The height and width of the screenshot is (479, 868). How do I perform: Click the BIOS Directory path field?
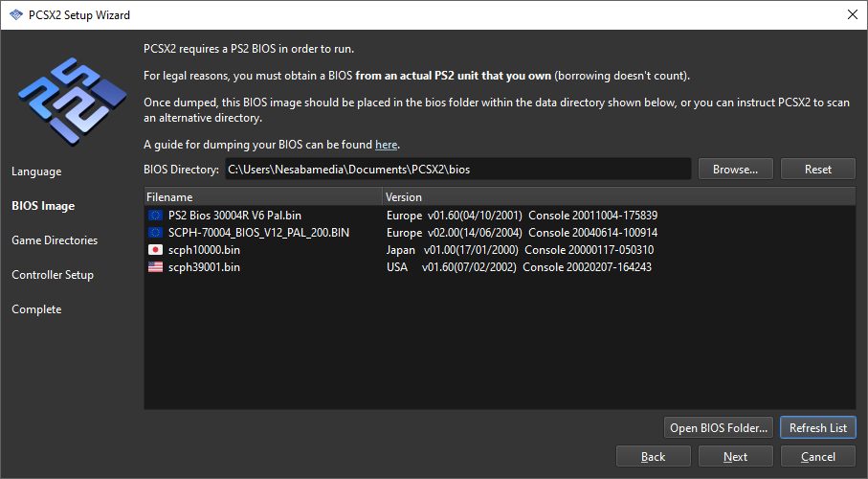(x=456, y=170)
